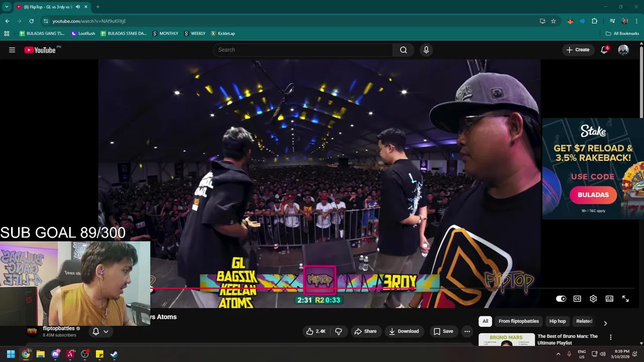This screenshot has width=644, height=362.
Task: Open the Bruno Mars playlist thumbnail
Action: (507, 340)
